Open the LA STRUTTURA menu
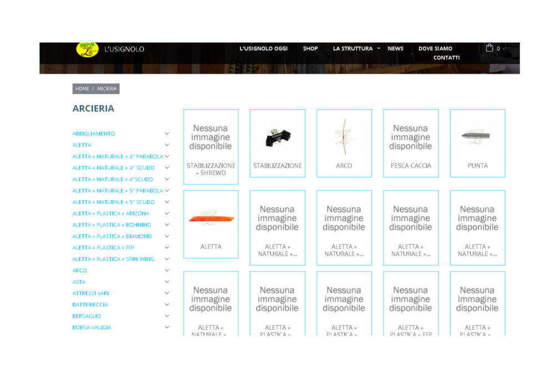 [352, 48]
